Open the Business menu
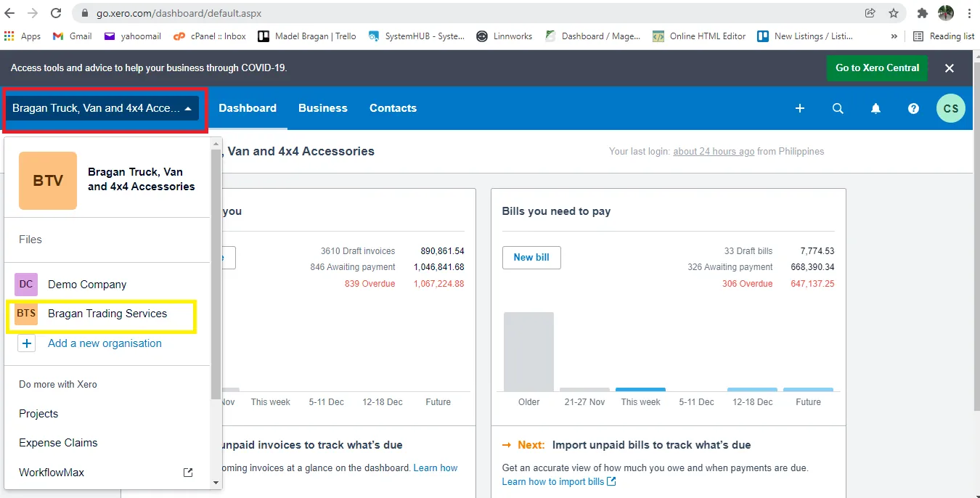 coord(323,108)
